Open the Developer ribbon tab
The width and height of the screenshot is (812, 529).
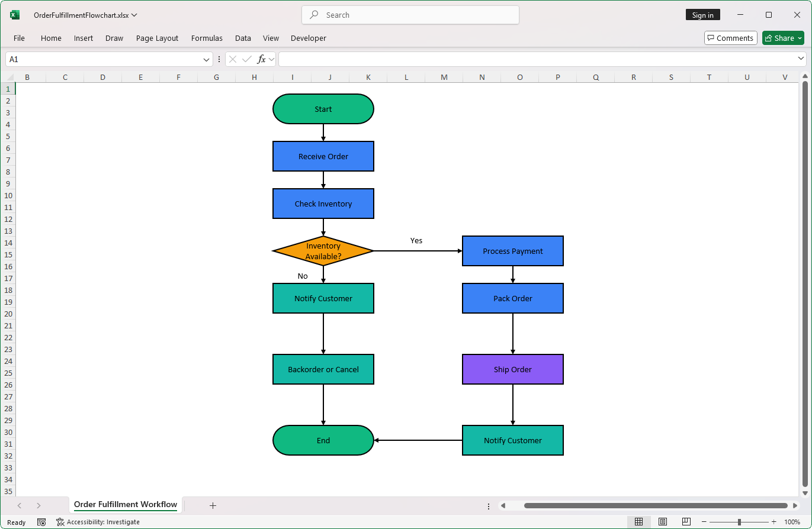pos(308,38)
